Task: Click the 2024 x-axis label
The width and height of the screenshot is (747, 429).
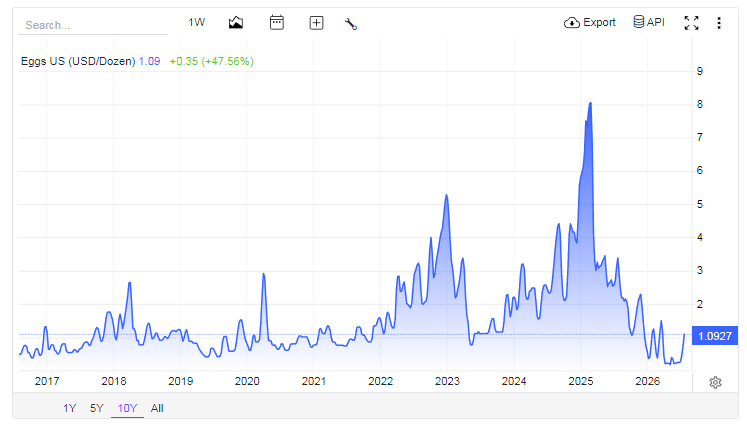Action: point(514,381)
